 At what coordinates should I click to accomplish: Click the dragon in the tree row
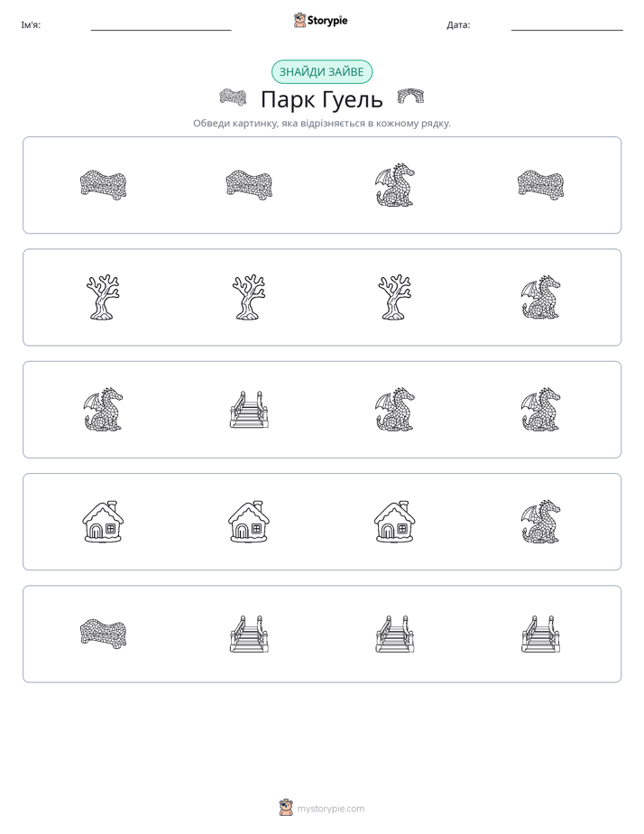(540, 297)
